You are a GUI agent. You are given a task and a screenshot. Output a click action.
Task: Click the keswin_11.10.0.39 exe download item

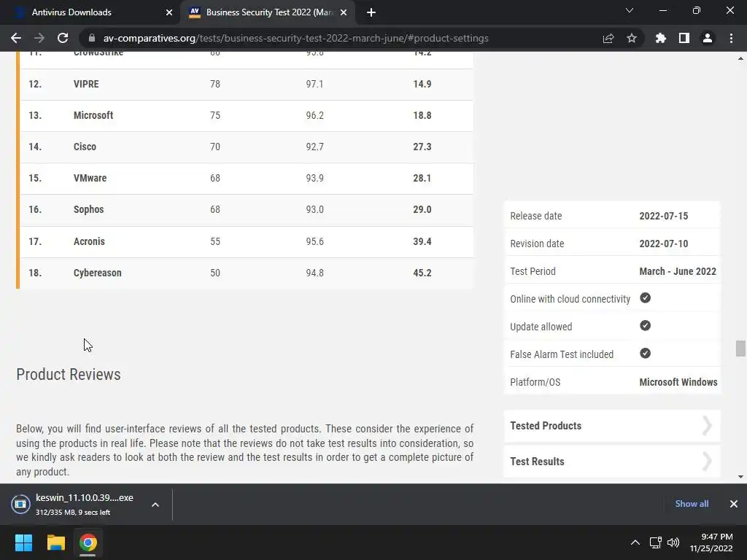point(85,505)
